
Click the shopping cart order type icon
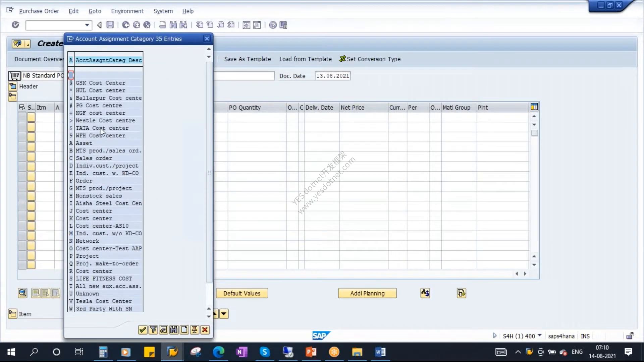tap(14, 76)
